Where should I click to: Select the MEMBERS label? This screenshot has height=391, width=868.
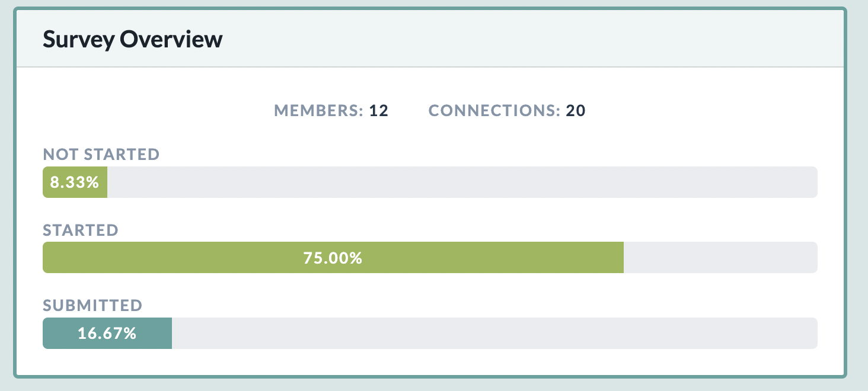coord(318,111)
